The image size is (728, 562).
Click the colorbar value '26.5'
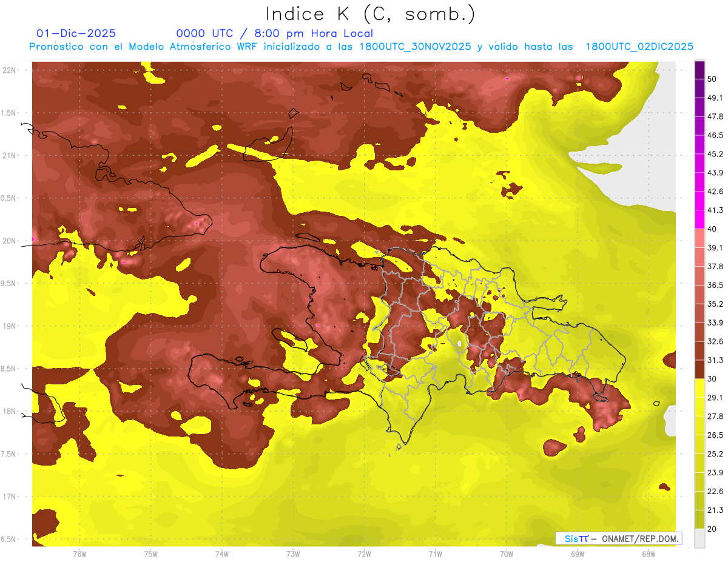point(715,435)
